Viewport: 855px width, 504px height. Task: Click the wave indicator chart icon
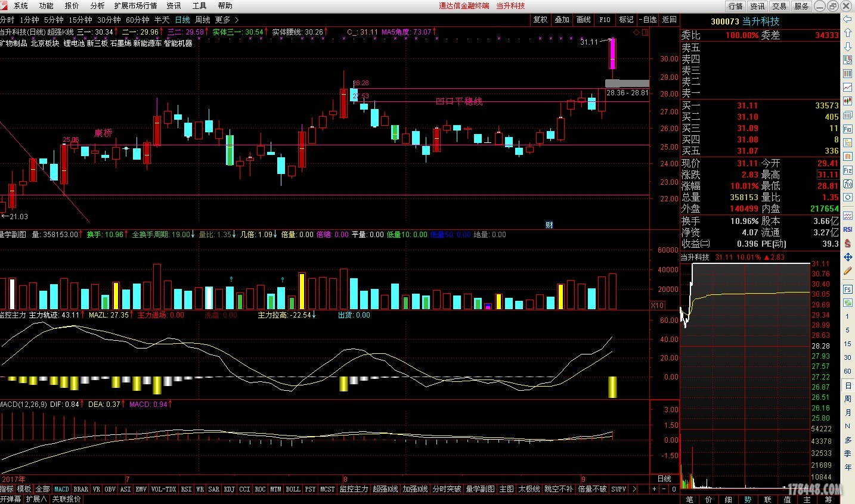pyautogui.click(x=847, y=216)
